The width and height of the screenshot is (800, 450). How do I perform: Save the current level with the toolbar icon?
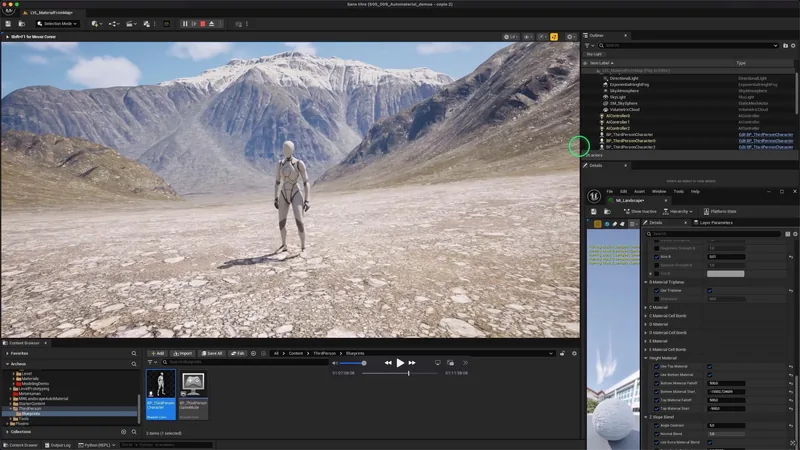pos(8,23)
